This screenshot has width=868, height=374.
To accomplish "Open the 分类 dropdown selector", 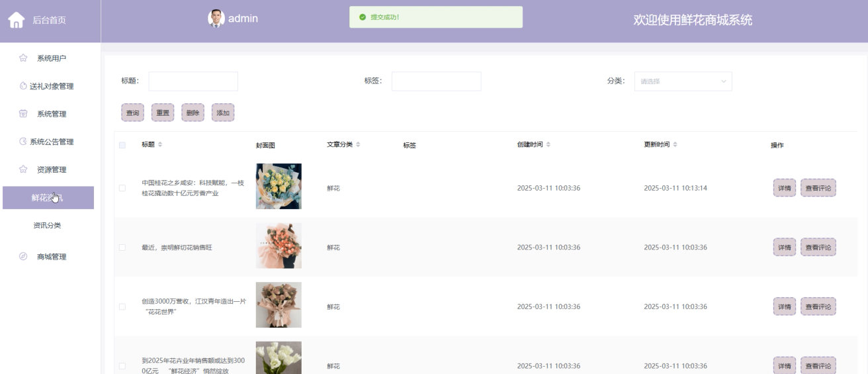I will [683, 81].
